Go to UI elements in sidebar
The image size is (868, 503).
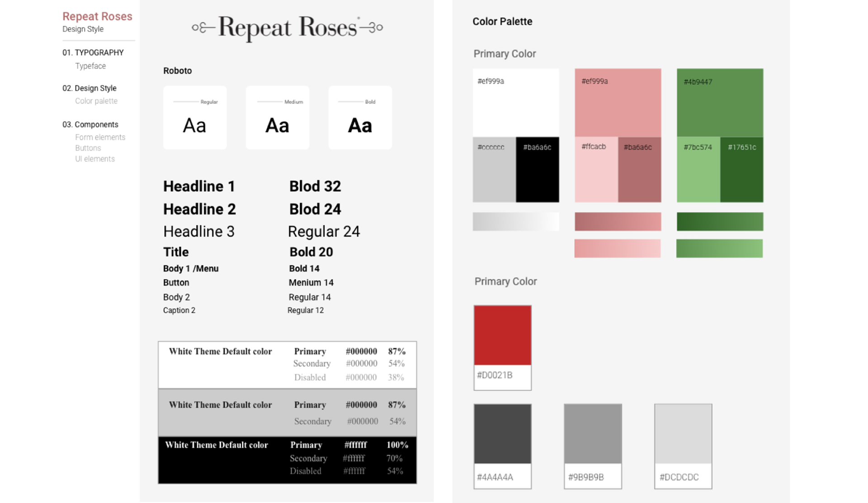tap(95, 159)
